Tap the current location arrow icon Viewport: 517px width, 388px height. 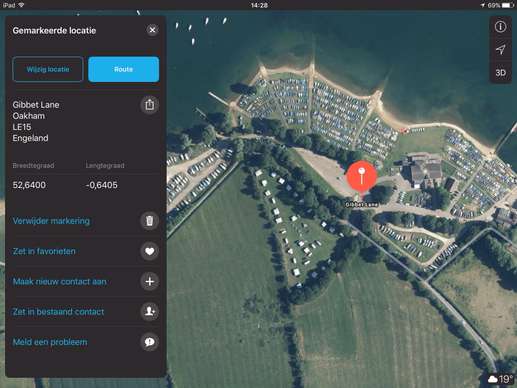click(500, 50)
